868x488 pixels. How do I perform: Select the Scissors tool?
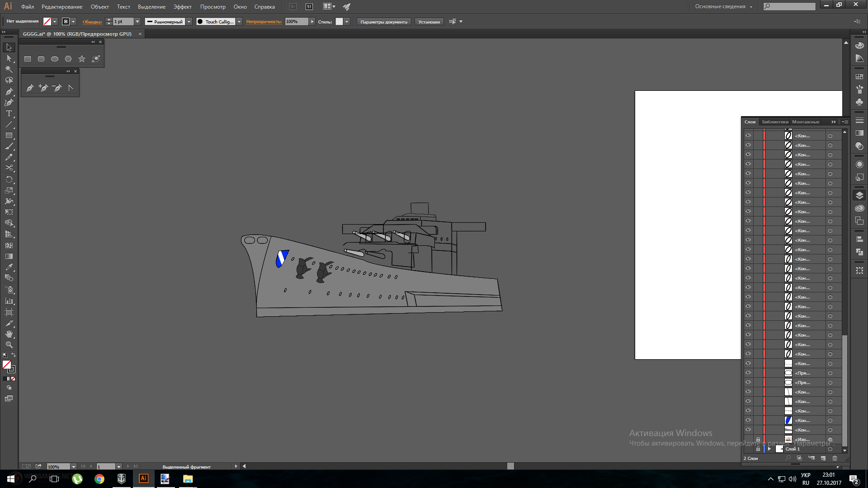tap(9, 168)
